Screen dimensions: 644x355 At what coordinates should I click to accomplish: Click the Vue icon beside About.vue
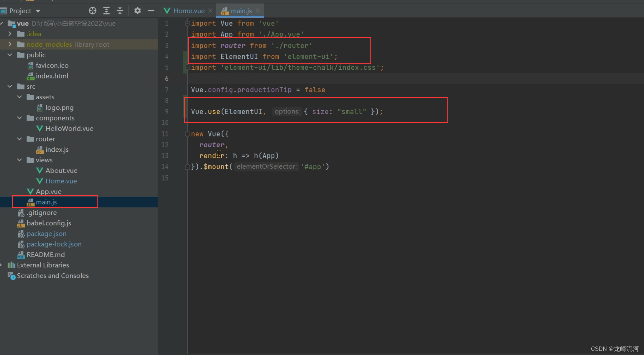click(40, 171)
